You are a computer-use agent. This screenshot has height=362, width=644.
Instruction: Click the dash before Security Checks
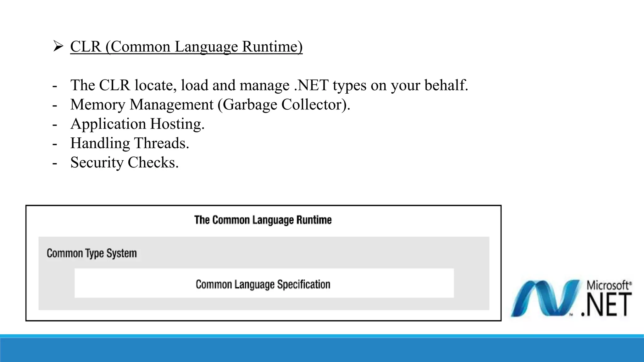tap(55, 163)
